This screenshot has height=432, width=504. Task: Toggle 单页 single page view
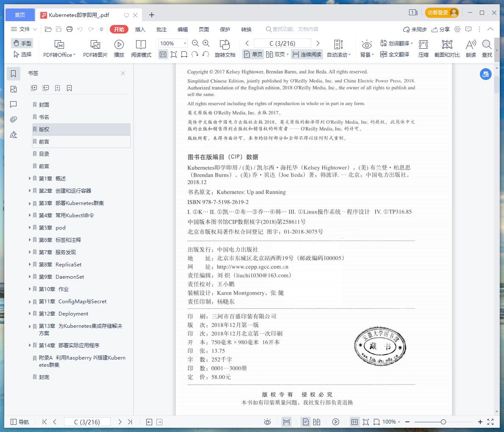pos(253,54)
